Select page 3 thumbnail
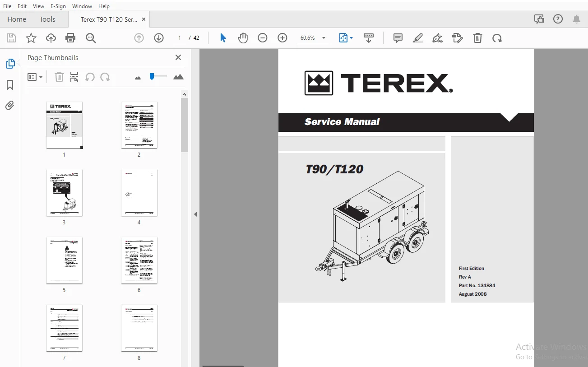588x367 pixels. 64,193
